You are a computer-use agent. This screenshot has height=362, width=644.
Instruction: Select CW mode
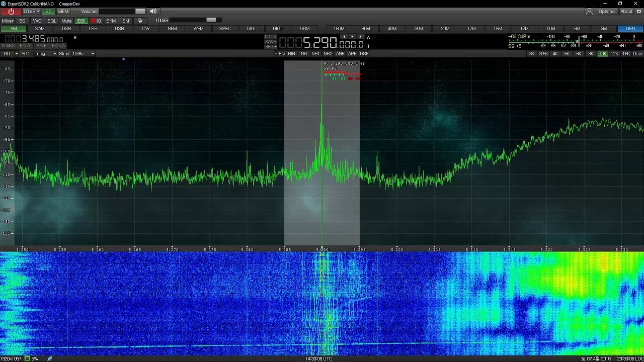[x=146, y=29]
